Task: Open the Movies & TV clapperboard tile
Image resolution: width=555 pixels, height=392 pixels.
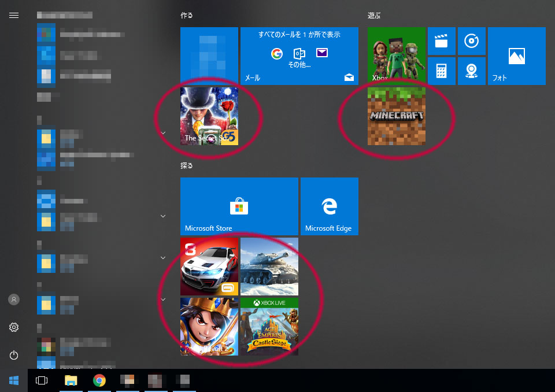Action: [x=441, y=41]
